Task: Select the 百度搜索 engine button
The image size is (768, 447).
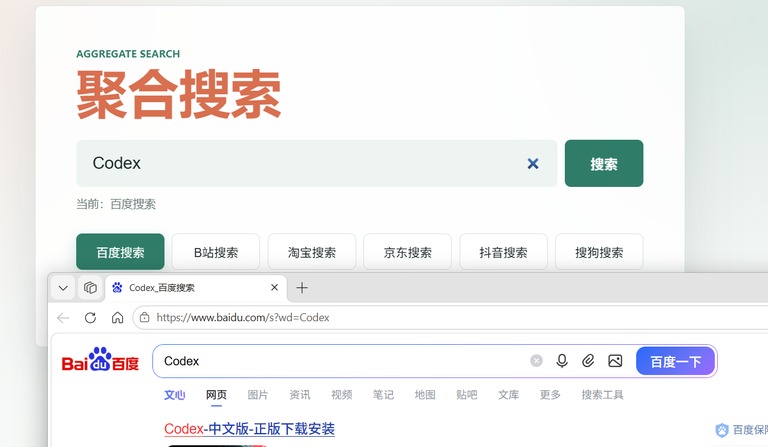Action: [x=120, y=252]
